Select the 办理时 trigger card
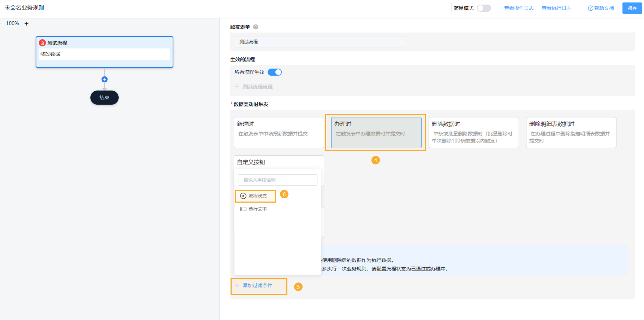Screen dimensions: 644x320 (376, 133)
